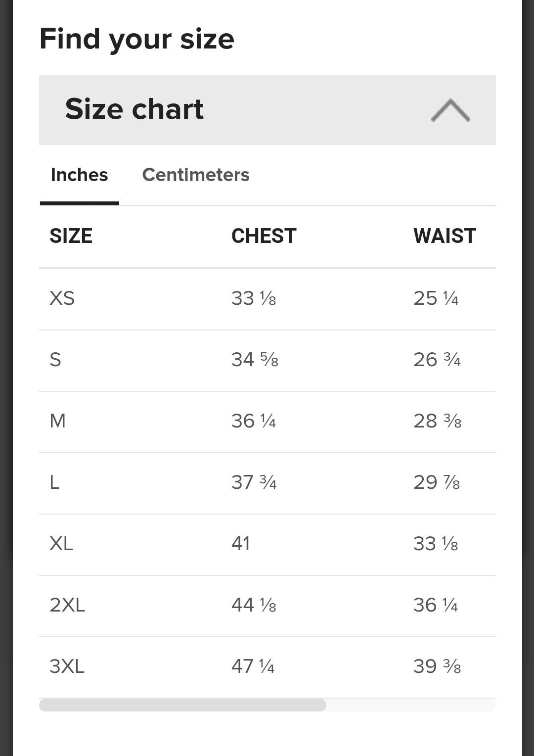Click the WAIST column header
534x756 pixels.
click(x=445, y=236)
